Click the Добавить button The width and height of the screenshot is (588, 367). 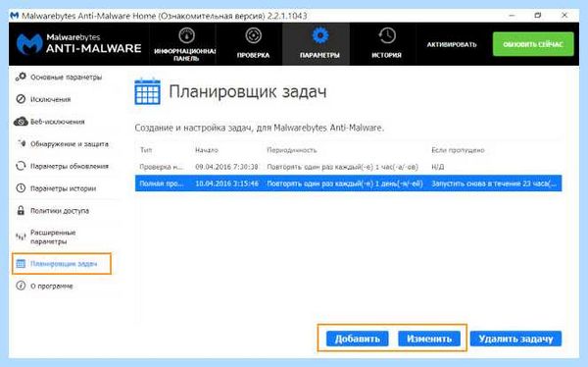click(x=357, y=339)
